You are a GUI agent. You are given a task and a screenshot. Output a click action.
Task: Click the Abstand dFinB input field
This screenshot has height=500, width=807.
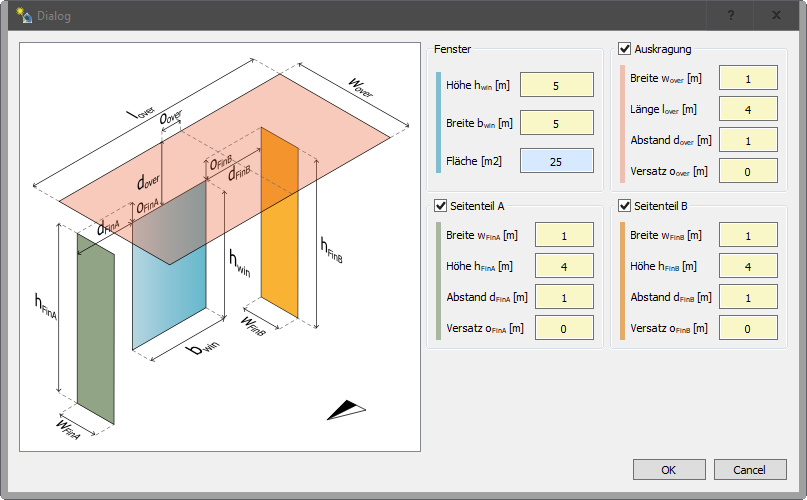(x=748, y=297)
